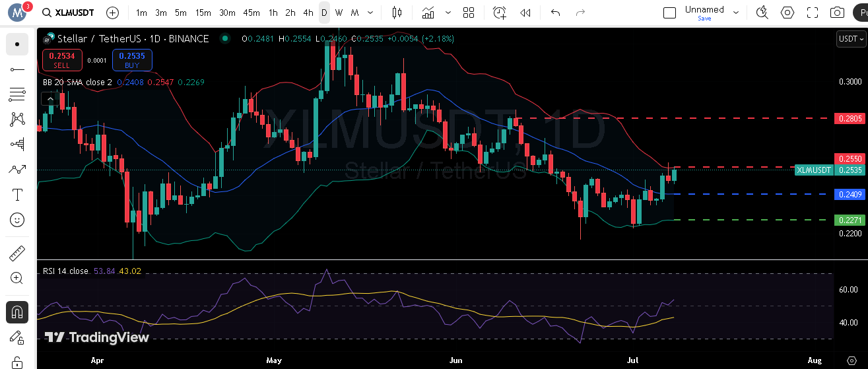Click the TradingView logo
The height and width of the screenshot is (369, 868).
pyautogui.click(x=96, y=337)
